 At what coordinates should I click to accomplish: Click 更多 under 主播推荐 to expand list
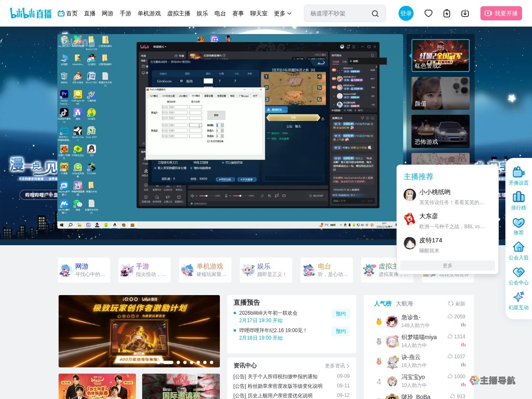coord(447,266)
